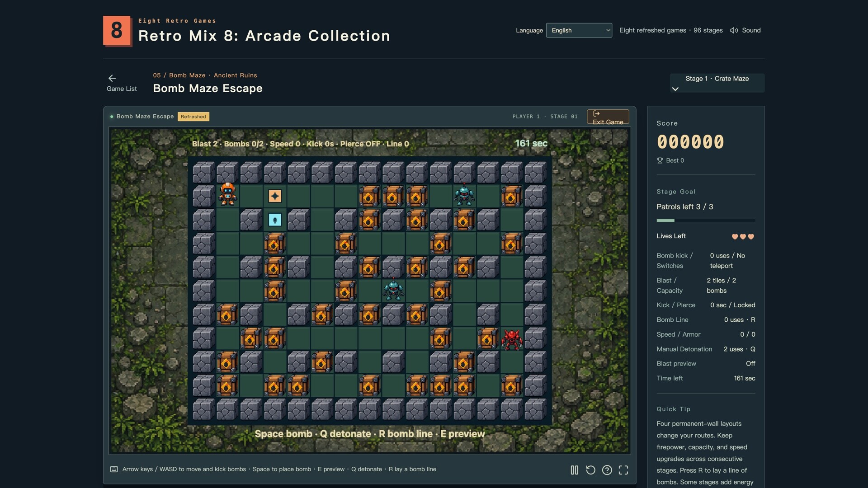868x488 pixels.
Task: Click the Quick Tip paragraph text
Action: pos(706,453)
